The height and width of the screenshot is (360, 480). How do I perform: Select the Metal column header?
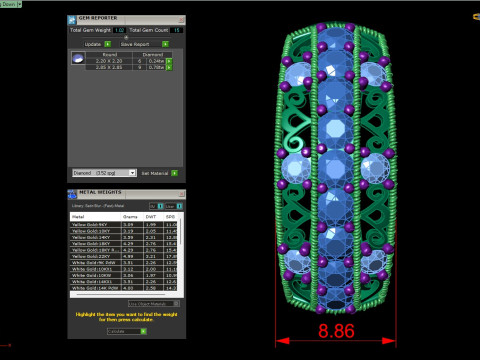pyautogui.click(x=95, y=217)
